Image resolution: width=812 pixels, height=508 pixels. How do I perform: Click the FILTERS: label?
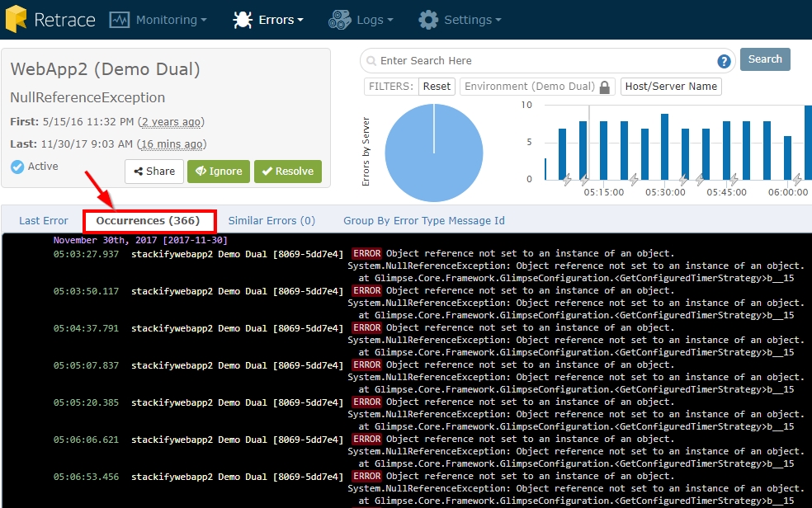pos(391,87)
